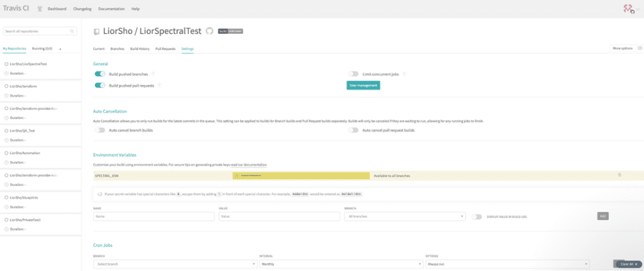Click the plus icon next to Running tab
The width and height of the screenshot is (644, 271).
(x=60, y=49)
